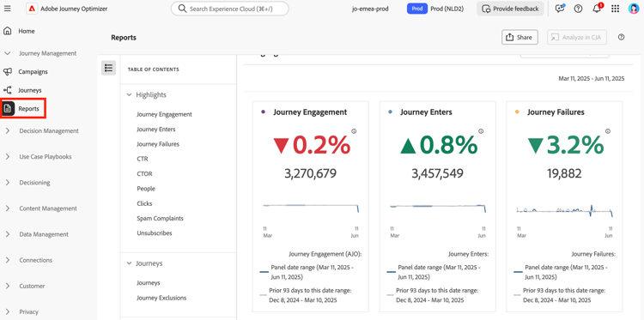Click the Adobe logo icon
644x320 pixels.
[x=33, y=9]
